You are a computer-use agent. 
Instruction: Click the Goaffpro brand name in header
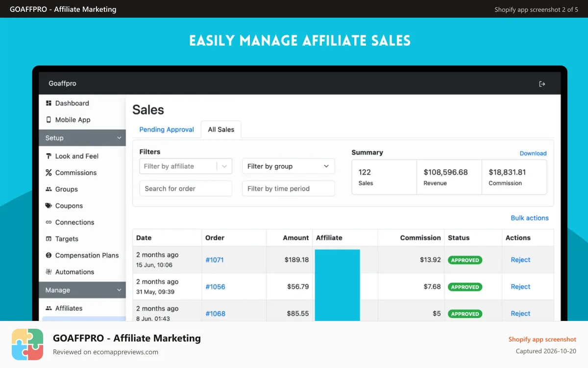(62, 83)
